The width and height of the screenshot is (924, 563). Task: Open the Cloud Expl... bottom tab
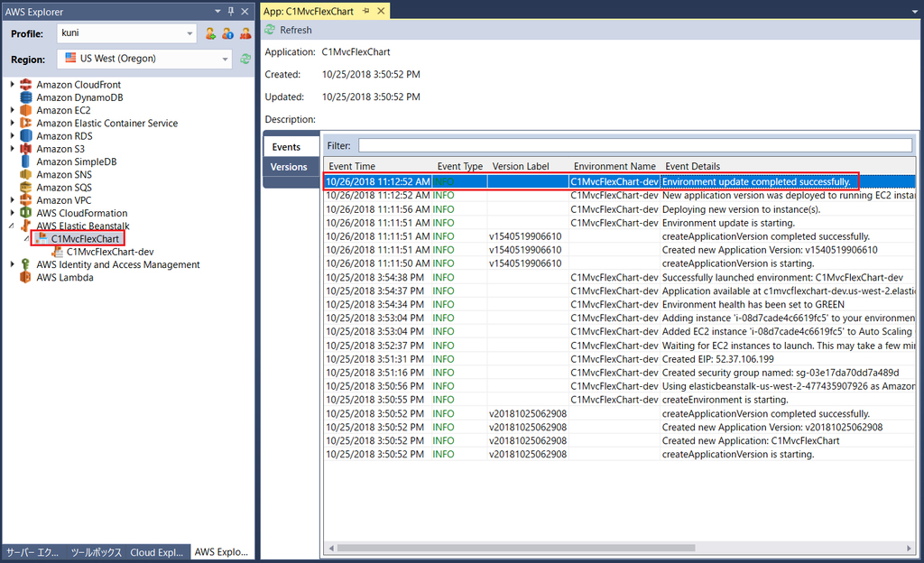(x=157, y=552)
